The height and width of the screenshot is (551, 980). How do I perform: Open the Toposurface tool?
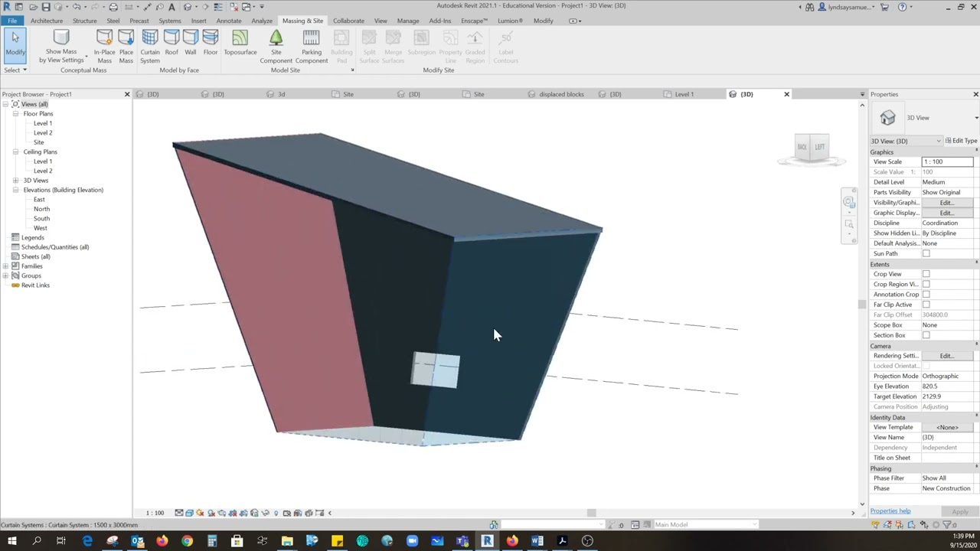tap(240, 44)
